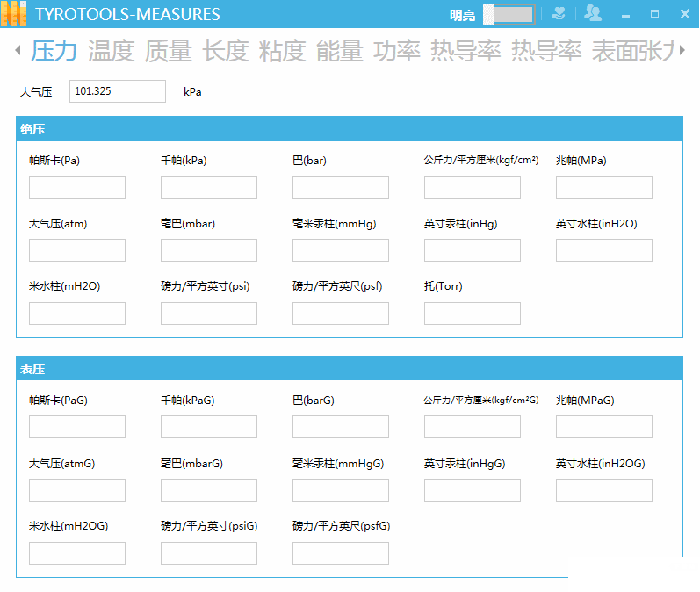Select the 压力 tab

tap(54, 51)
